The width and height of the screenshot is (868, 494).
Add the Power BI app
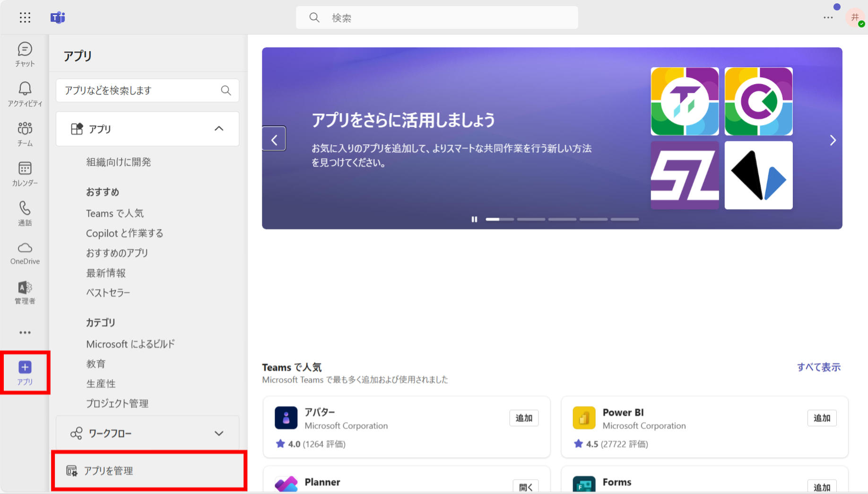click(x=822, y=418)
